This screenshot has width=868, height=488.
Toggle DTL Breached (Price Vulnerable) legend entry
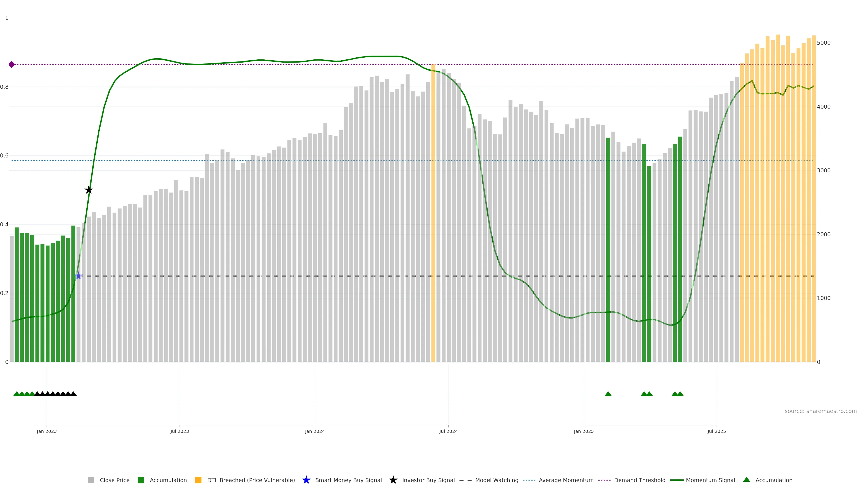[251, 480]
